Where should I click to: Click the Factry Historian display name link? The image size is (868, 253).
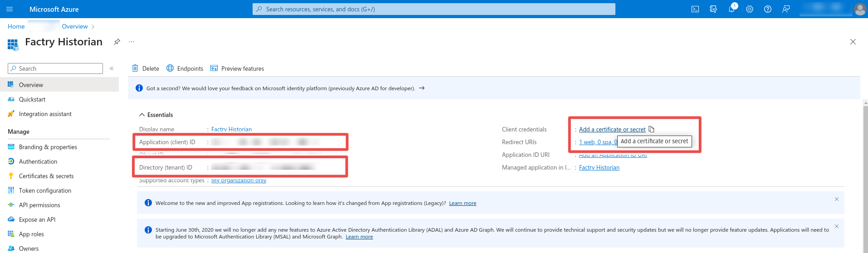[231, 129]
